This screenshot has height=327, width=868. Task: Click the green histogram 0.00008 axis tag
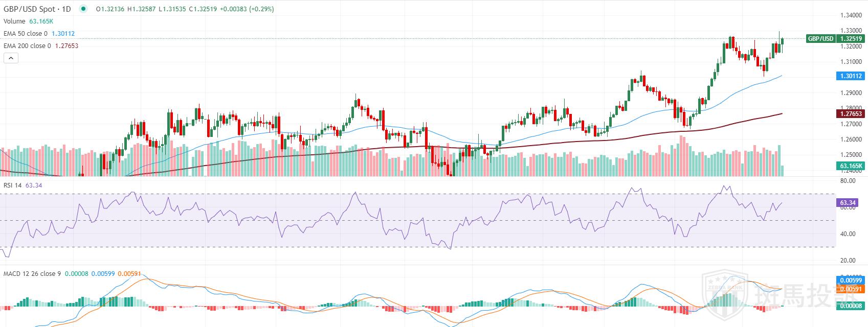(851, 306)
